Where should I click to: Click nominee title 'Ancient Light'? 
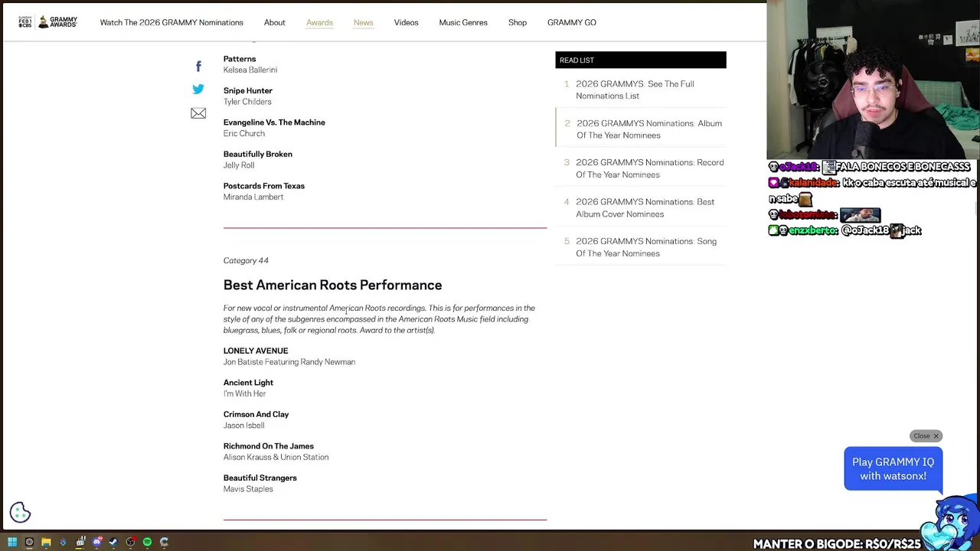coord(248,383)
